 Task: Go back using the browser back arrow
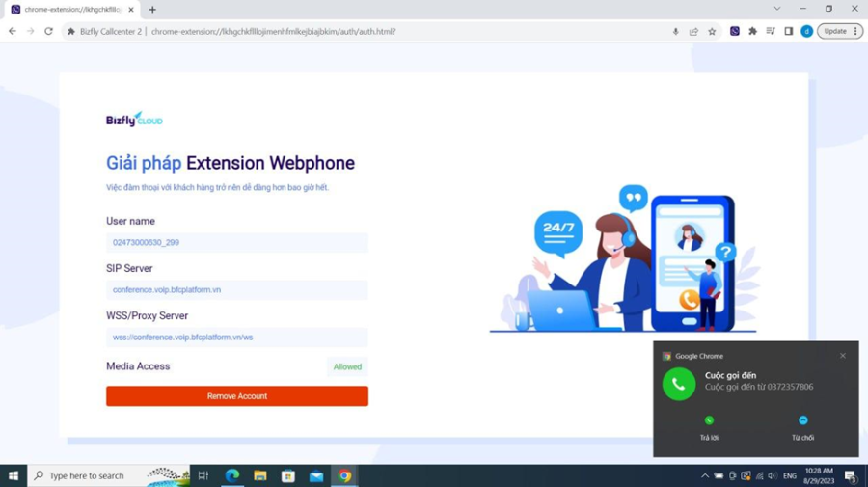pyautogui.click(x=13, y=32)
